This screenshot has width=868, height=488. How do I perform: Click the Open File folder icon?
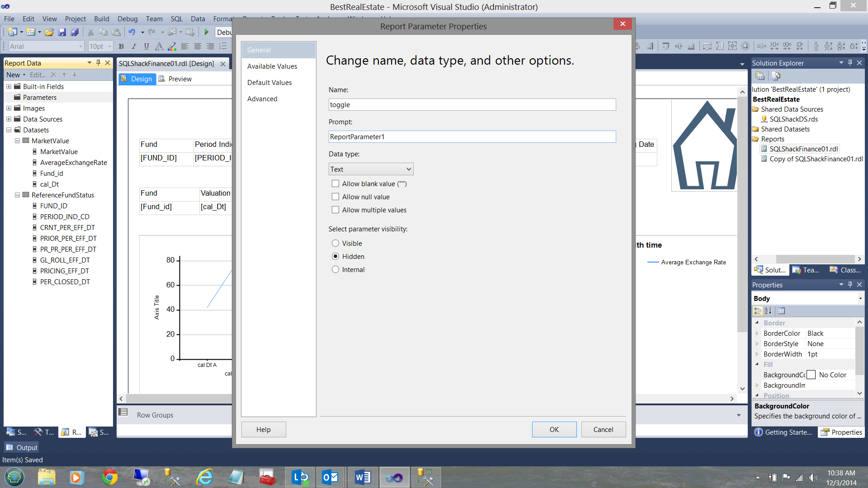pos(49,32)
